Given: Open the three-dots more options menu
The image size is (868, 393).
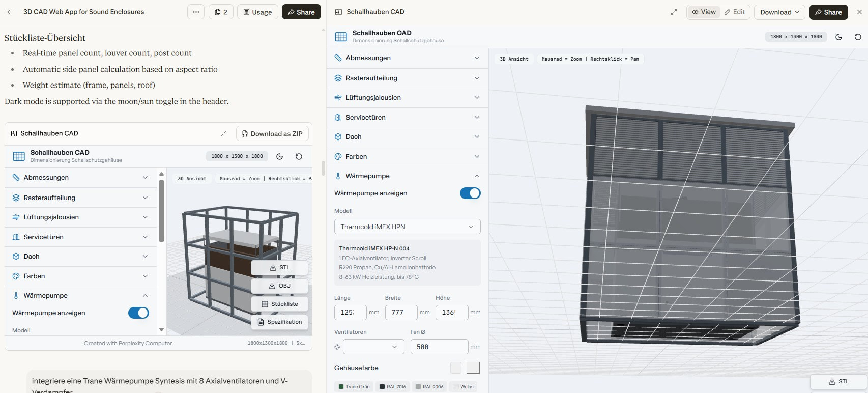Looking at the screenshot, I should tap(196, 12).
